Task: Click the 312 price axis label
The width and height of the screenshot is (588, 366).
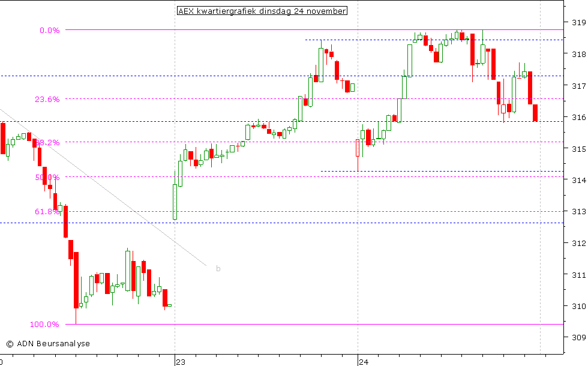Action: (578, 244)
